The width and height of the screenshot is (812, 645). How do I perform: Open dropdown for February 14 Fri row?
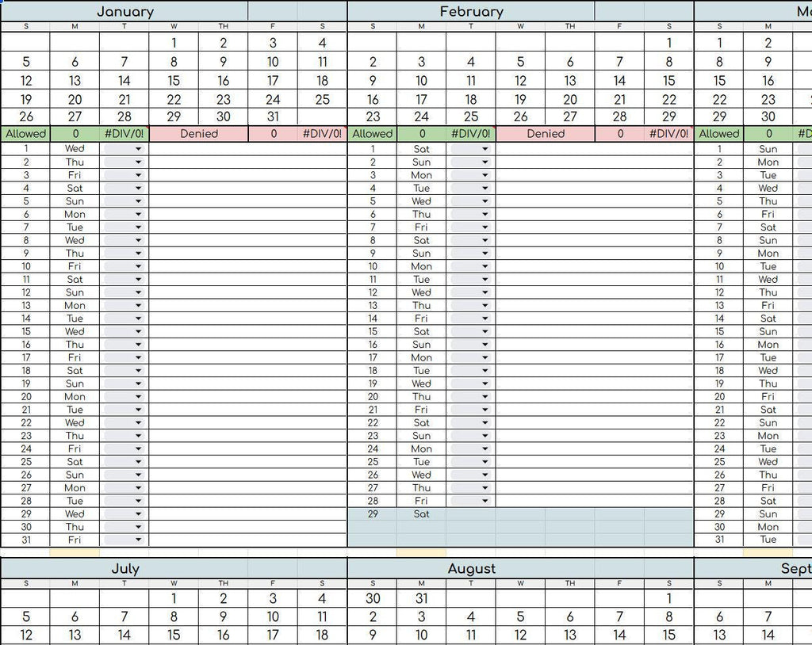tap(470, 319)
